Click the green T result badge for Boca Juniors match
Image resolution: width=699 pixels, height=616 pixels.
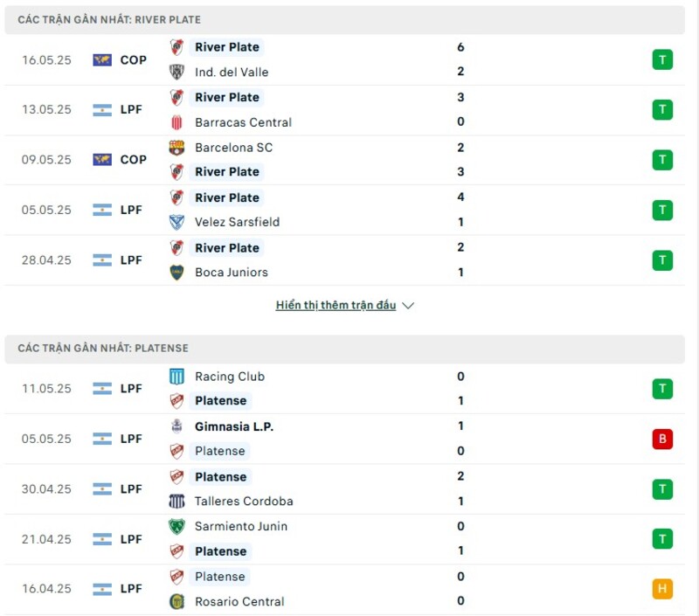[662, 260]
